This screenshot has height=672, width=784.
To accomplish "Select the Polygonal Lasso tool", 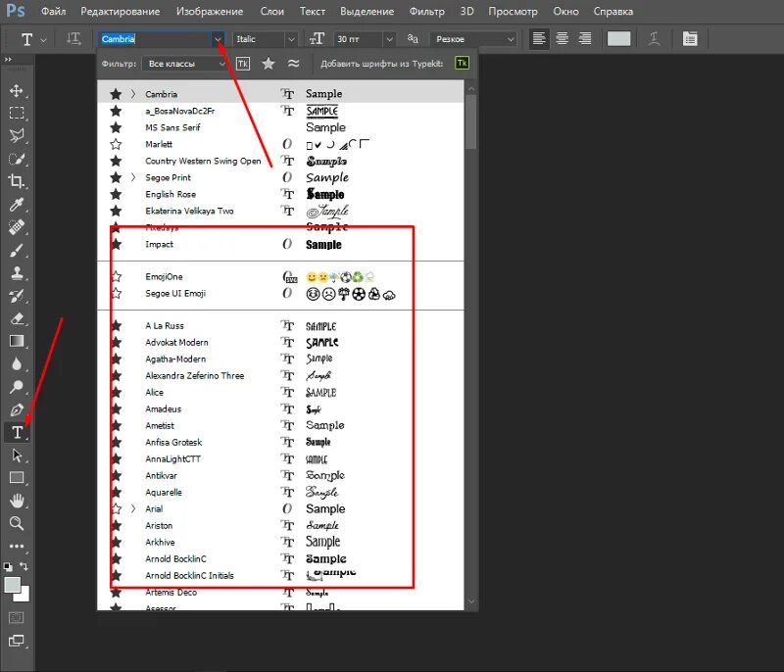I will coord(17,135).
